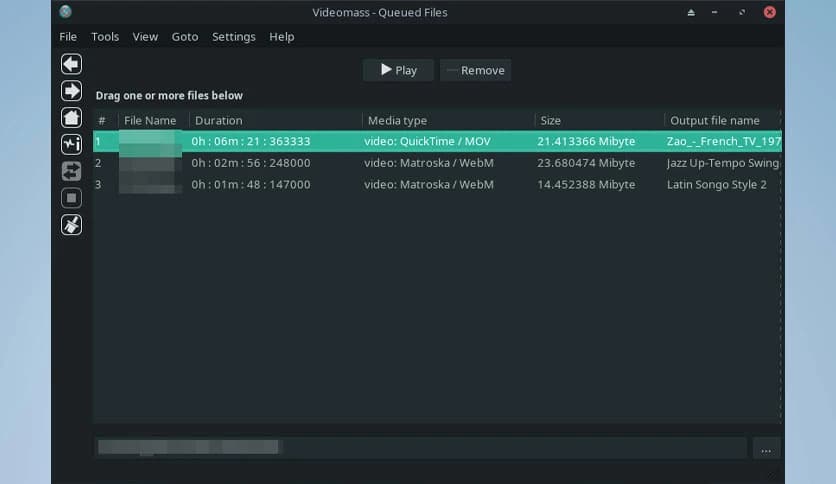The width and height of the screenshot is (836, 484).
Task: Select output name Latin Songo Style 2
Action: (717, 184)
